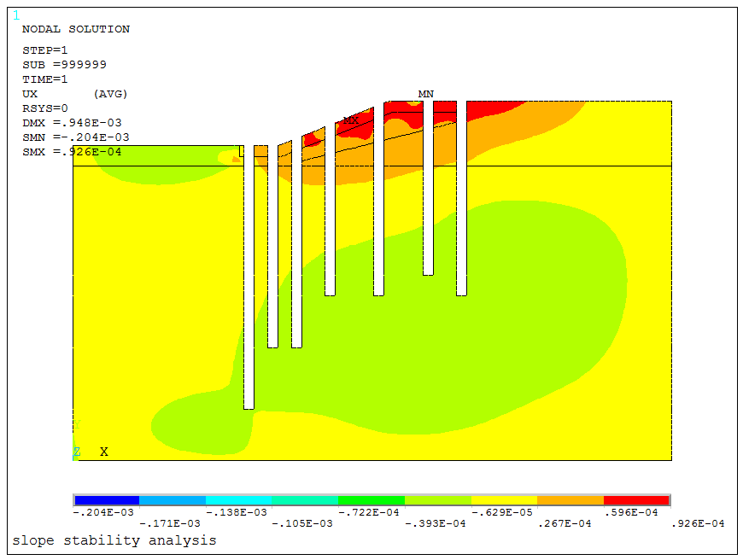Click the SMN =-.204E-03 value text
This screenshot has width=743, height=560.
(76, 137)
